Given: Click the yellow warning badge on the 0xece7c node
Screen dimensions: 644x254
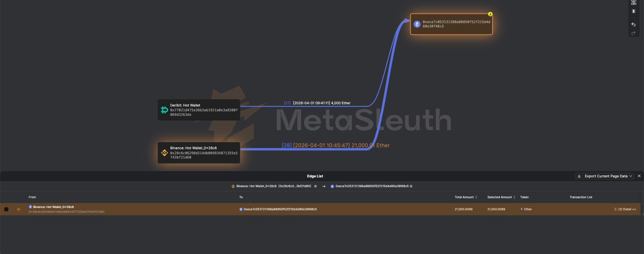Looking at the screenshot, I should (490, 14).
